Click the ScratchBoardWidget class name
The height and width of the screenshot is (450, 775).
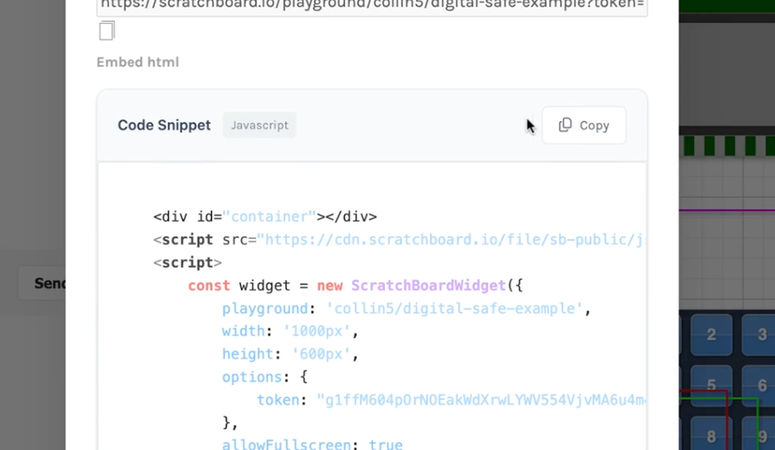[429, 286]
